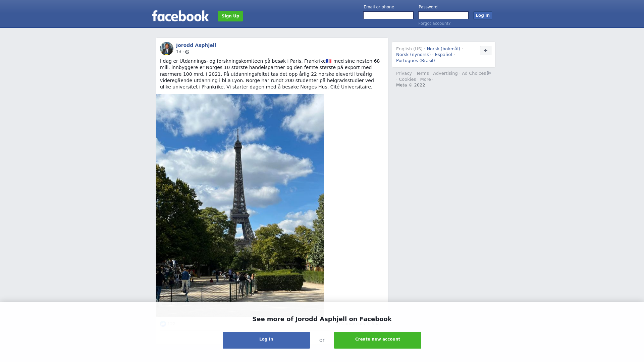Click the top Log In button
Viewport: 644px width, 362px height.
(482, 15)
